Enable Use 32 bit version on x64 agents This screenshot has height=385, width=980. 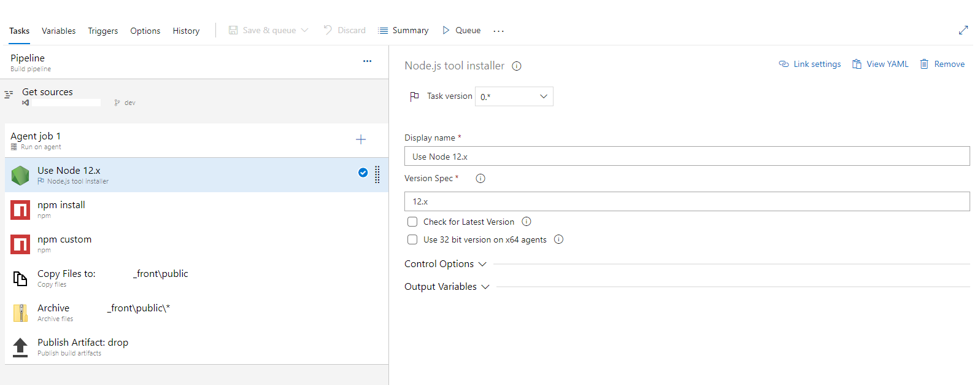click(x=412, y=239)
